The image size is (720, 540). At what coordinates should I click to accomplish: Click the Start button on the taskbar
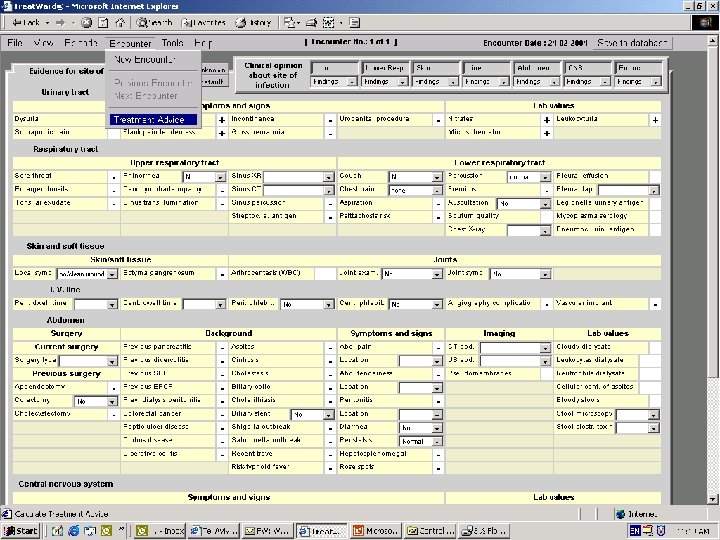pos(21,530)
